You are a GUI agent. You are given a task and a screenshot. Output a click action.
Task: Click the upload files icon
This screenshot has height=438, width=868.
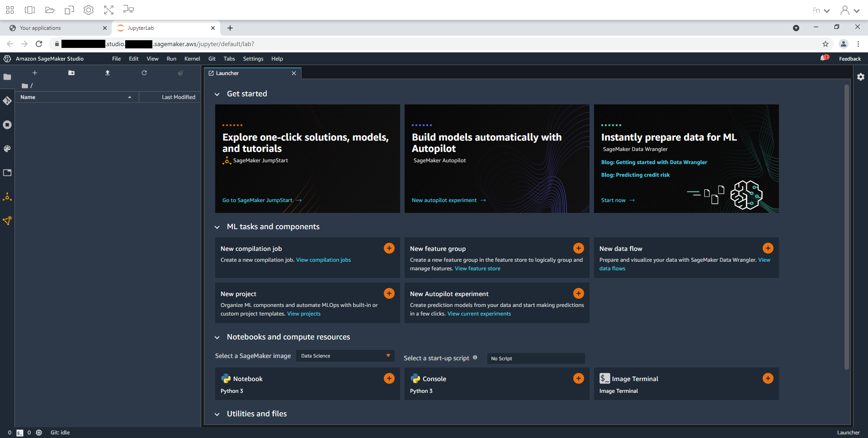108,73
